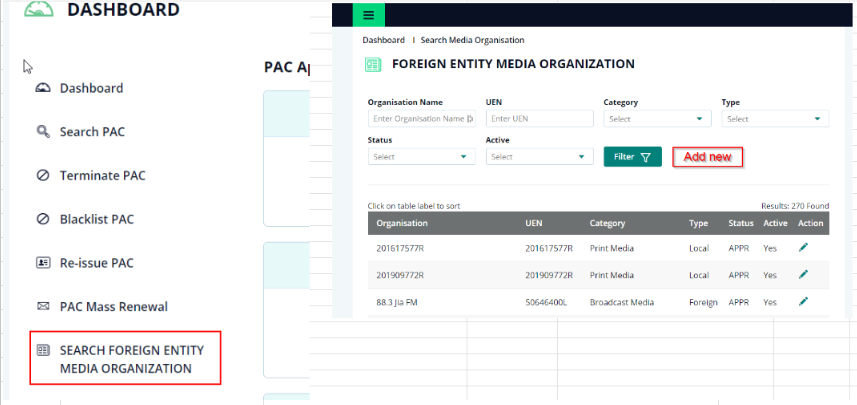This screenshot has width=857, height=405.
Task: Click the Search PAC magnifier icon
Action: 43,132
